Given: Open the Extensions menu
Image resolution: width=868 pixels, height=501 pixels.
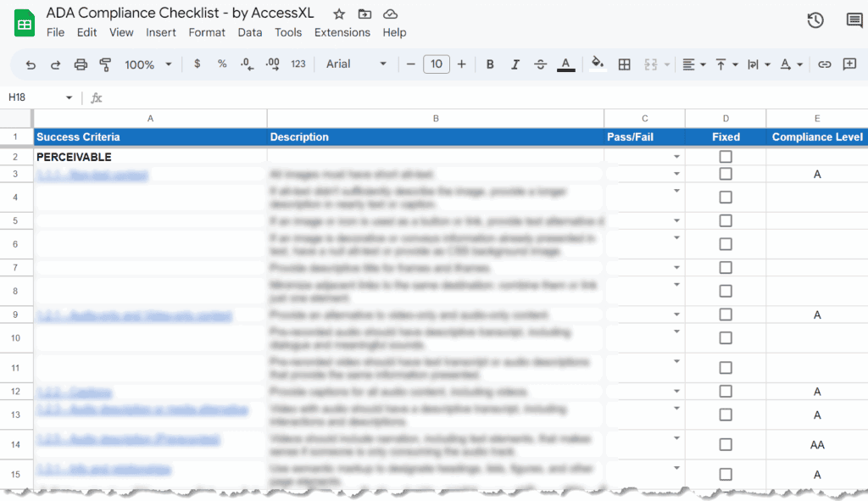Looking at the screenshot, I should click(x=342, y=32).
